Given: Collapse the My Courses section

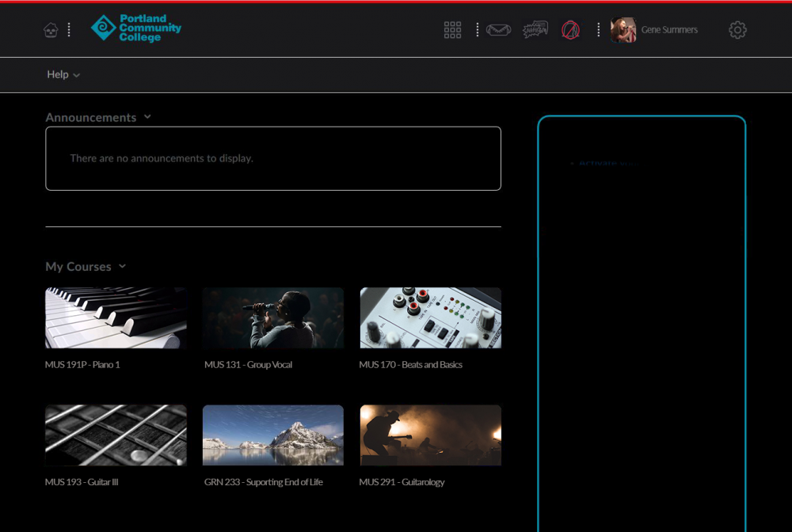Looking at the screenshot, I should 122,267.
